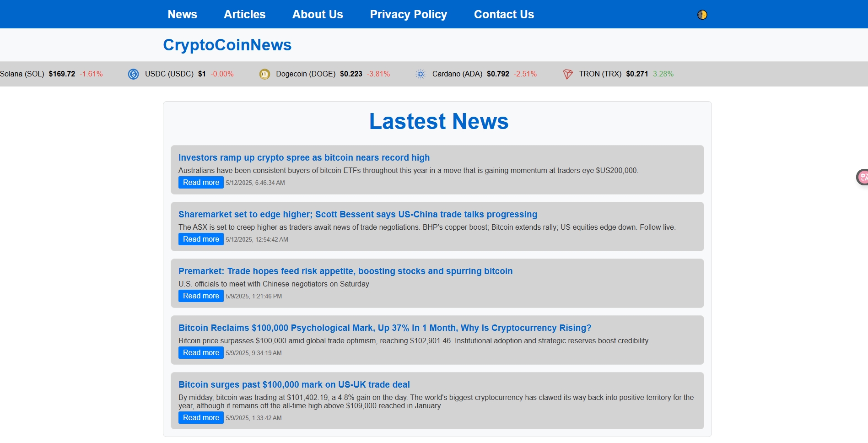Click the timestamp 5/9/2025, 9:34:19 AM
Viewport: 868px width, 443px height.
click(253, 353)
